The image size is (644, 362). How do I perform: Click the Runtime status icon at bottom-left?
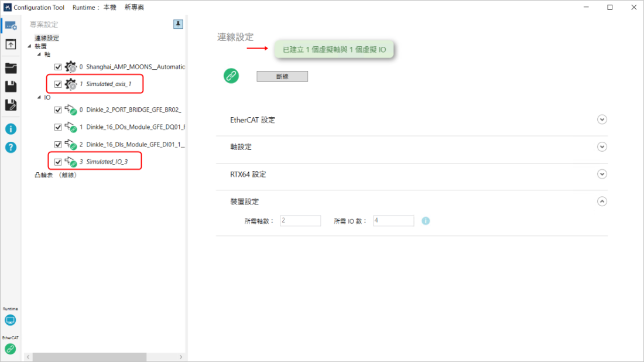[x=10, y=320]
